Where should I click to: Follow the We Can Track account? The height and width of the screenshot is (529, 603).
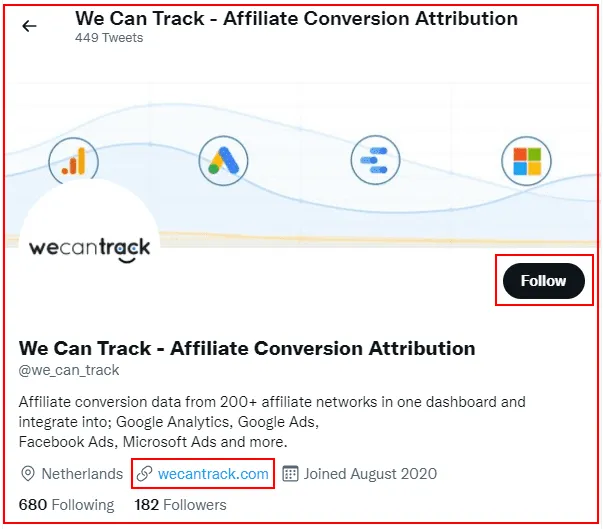[x=544, y=281]
